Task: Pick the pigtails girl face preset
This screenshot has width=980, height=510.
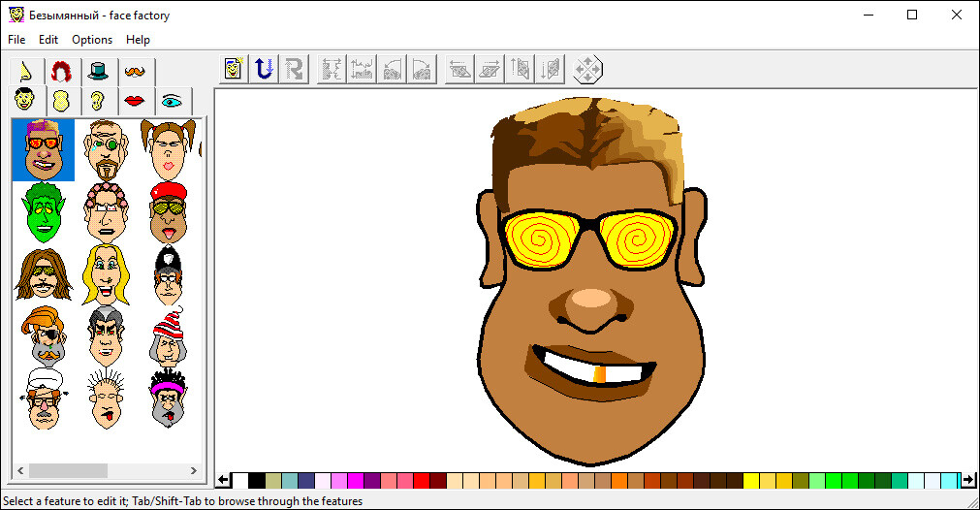Action: (x=168, y=150)
